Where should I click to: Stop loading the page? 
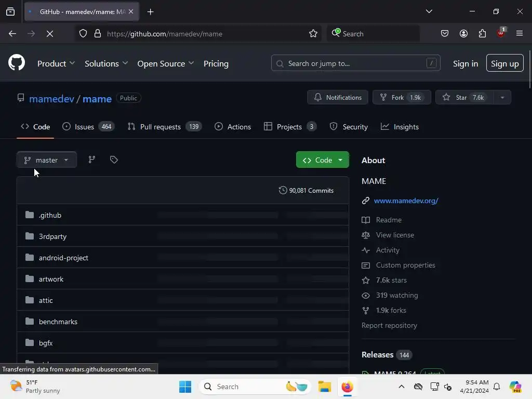49,34
